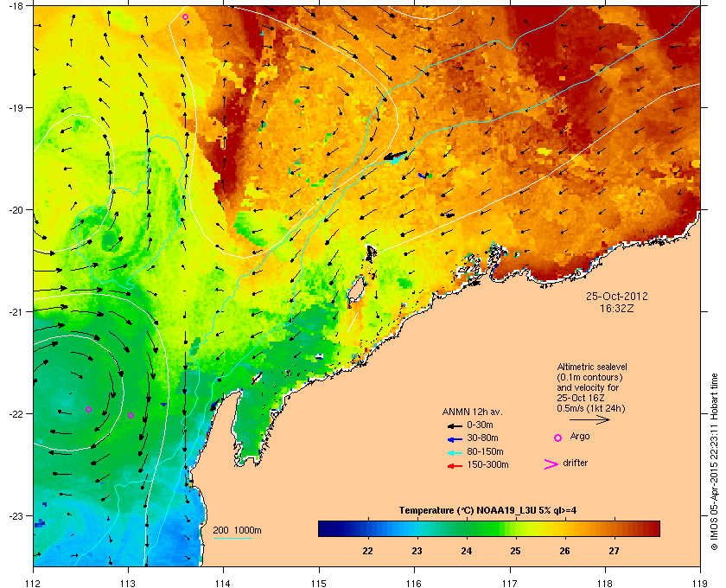Click the cyan 80-150m arrow in legend
726x588 pixels.
pos(455,453)
